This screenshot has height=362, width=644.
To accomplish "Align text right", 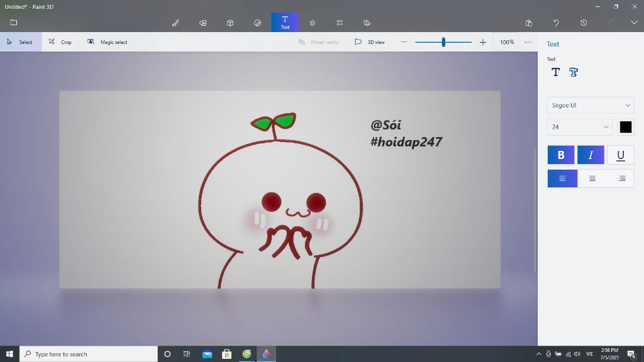I will [x=622, y=178].
